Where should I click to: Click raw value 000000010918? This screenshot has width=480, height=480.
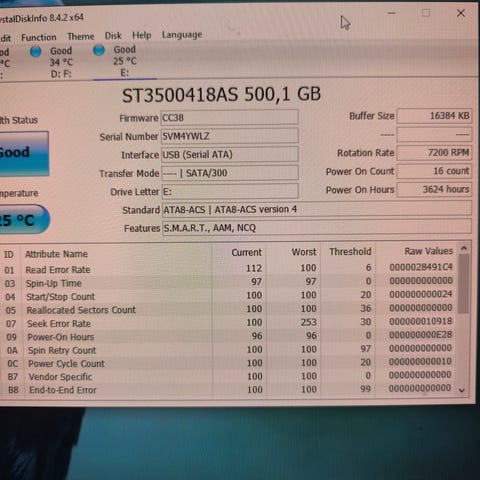tap(421, 321)
